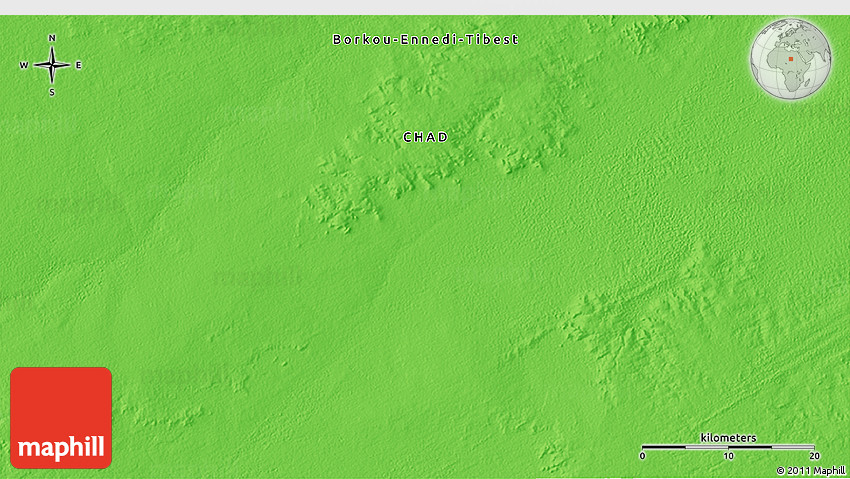Click the N letter on the compass
Viewport: 850px width, 479px height.
tap(52, 38)
